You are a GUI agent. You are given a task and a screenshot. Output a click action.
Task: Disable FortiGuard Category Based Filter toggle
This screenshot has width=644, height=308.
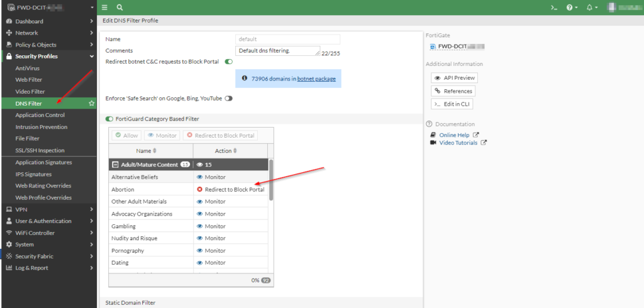point(109,119)
